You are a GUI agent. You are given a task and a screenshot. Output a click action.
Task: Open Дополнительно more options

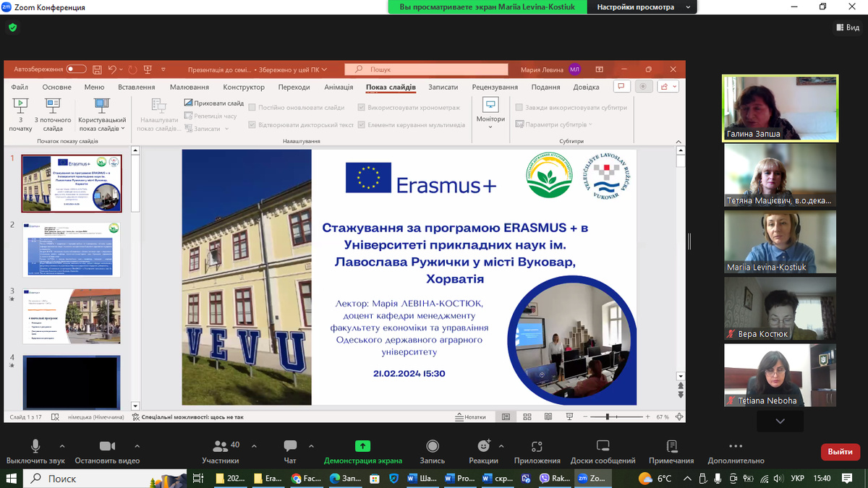point(736,452)
